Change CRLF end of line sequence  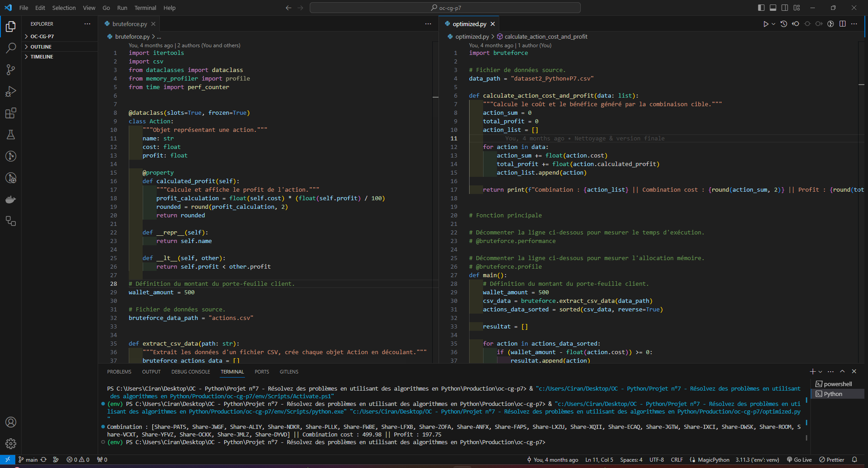(677, 459)
